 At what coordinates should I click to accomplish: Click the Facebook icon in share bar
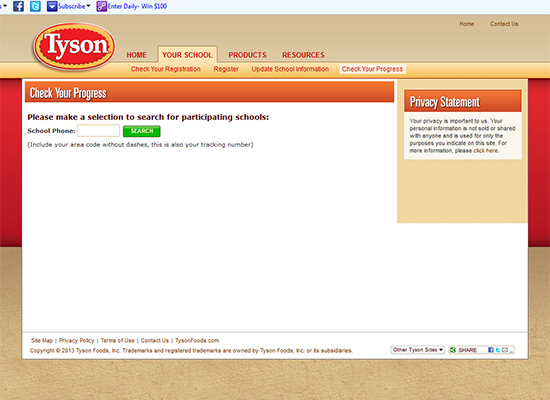[491, 350]
